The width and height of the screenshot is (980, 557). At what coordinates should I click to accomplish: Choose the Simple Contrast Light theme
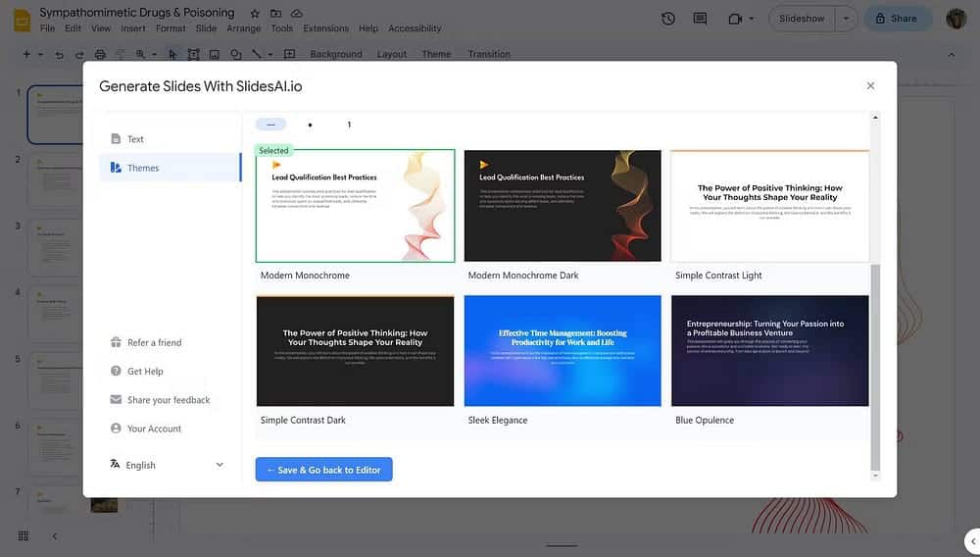point(769,206)
